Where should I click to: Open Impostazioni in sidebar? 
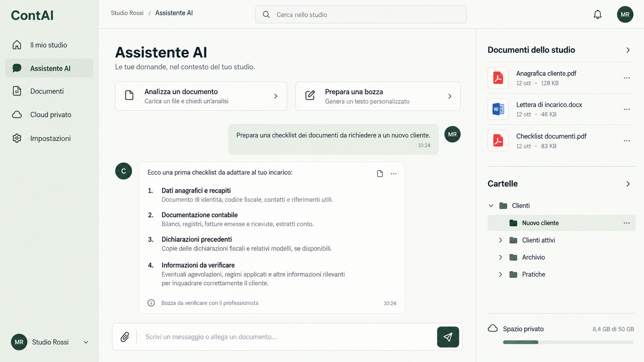pyautogui.click(x=49, y=138)
